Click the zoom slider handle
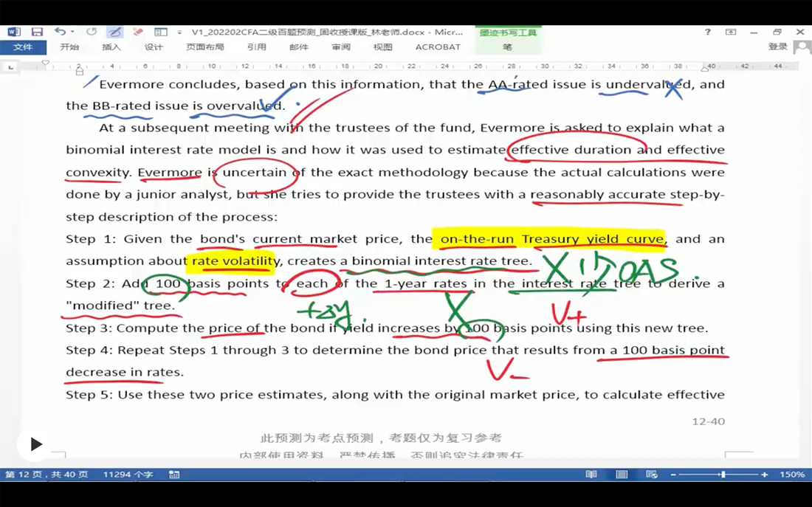Viewport: 812px width, 507px height. coord(723,475)
